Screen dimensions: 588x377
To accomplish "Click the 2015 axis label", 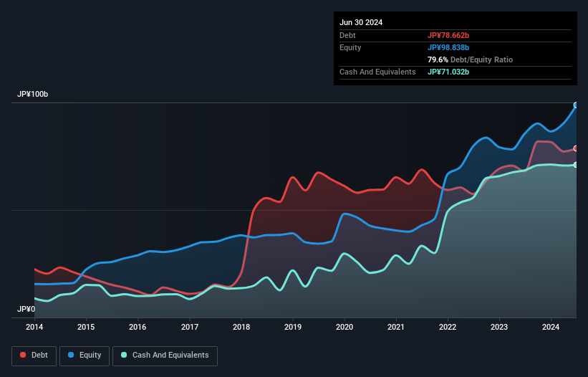I will [x=86, y=327].
